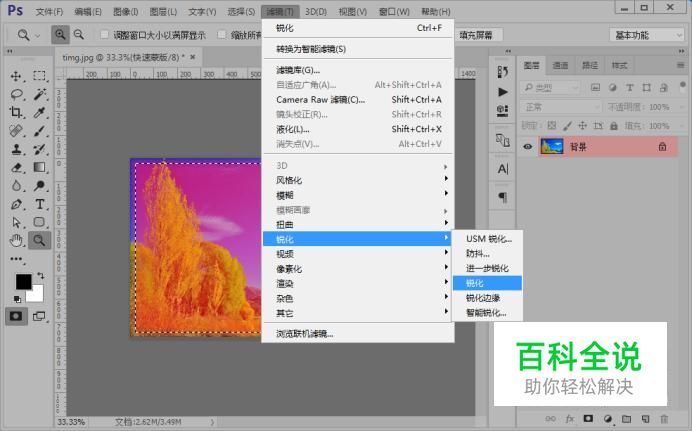
Task: Delete layer with trash icon
Action: point(663,419)
